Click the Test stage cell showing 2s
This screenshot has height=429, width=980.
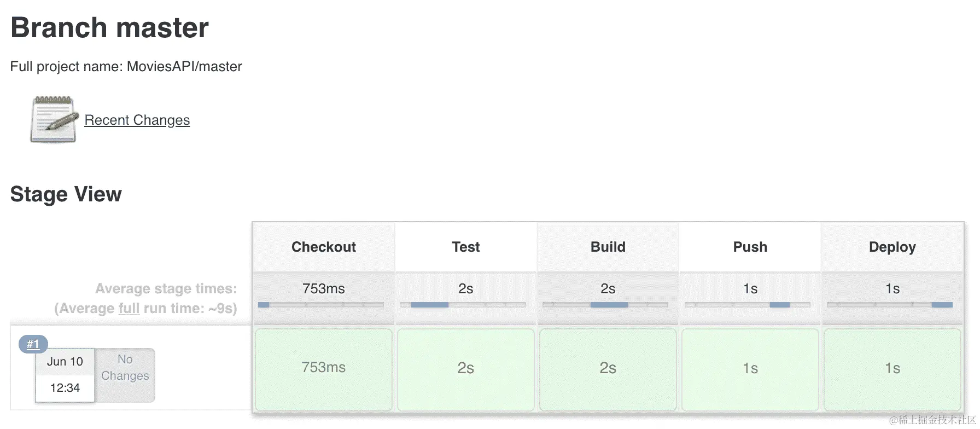click(466, 368)
